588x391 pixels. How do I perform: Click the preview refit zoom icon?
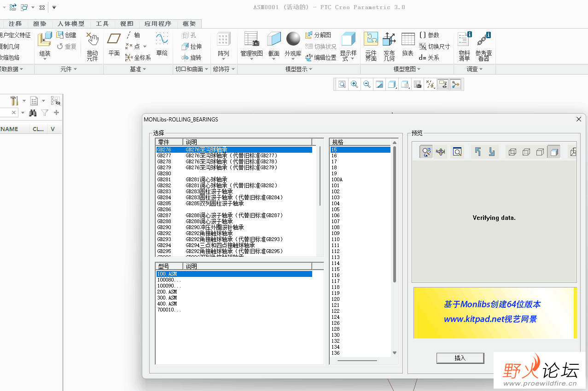tap(457, 152)
